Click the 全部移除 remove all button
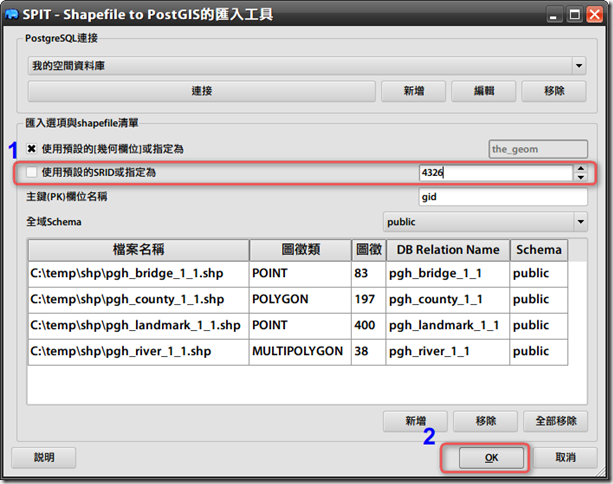 556,421
